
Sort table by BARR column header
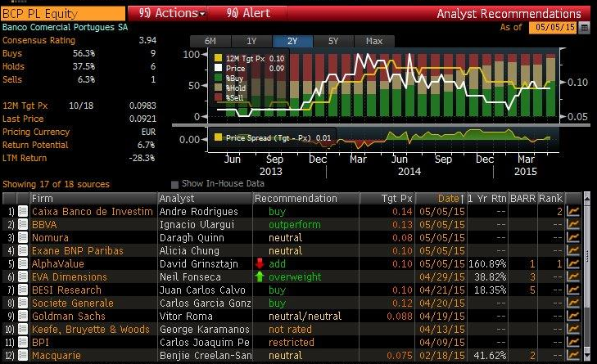(x=522, y=198)
